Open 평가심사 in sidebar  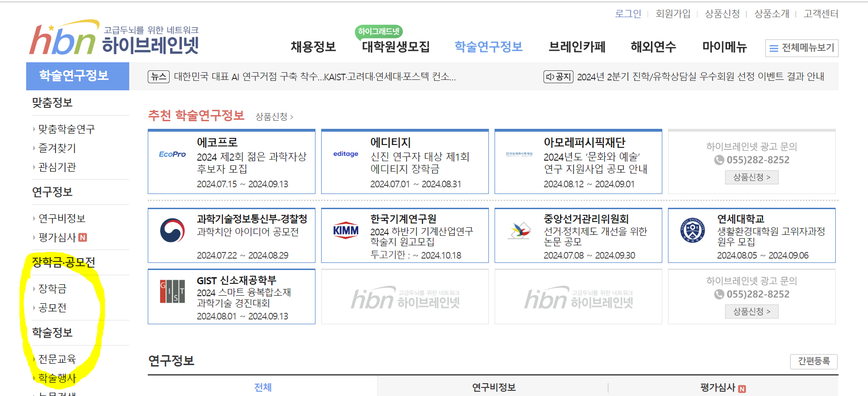coord(57,237)
